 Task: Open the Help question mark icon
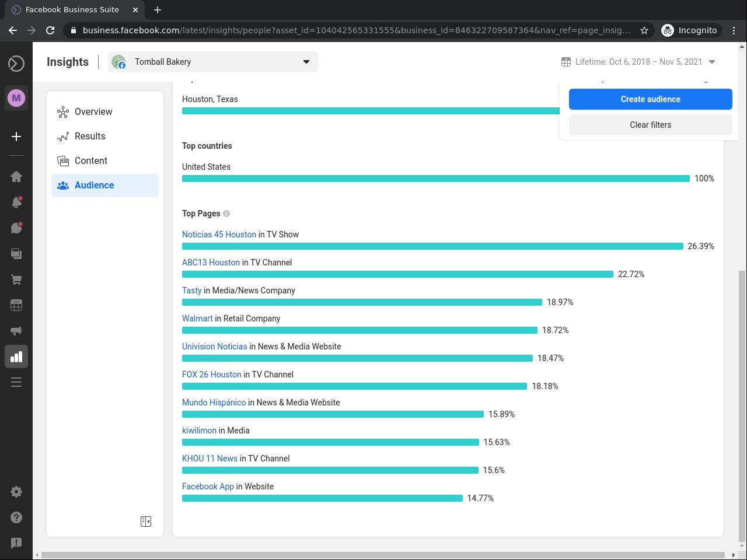[16, 517]
